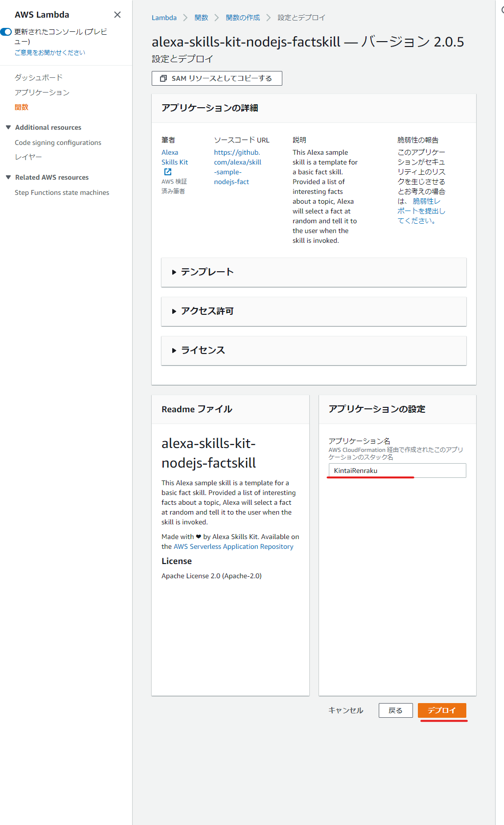Expand the テンプレート section
Viewport: 504px width, 825px height.
314,272
